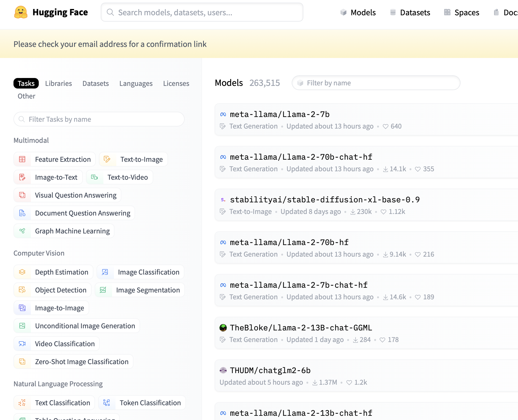The height and width of the screenshot is (420, 518).
Task: Click the Depth Estimation icon
Action: point(22,272)
